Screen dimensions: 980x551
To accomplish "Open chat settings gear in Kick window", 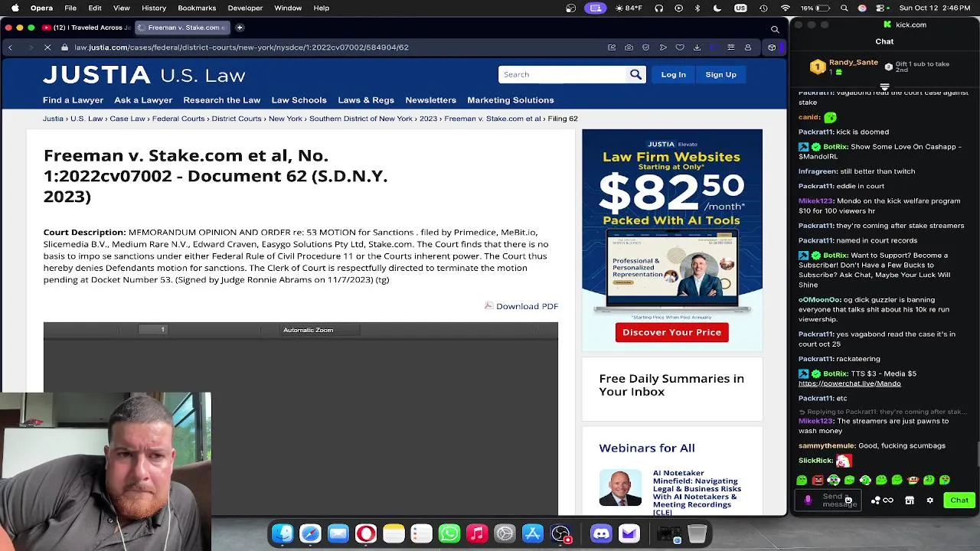I will pyautogui.click(x=929, y=500).
